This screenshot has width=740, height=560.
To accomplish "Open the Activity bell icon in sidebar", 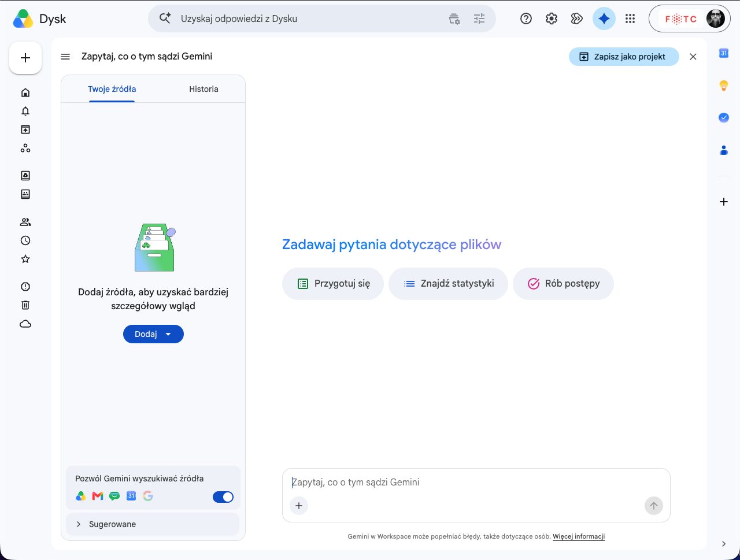I will point(25,111).
